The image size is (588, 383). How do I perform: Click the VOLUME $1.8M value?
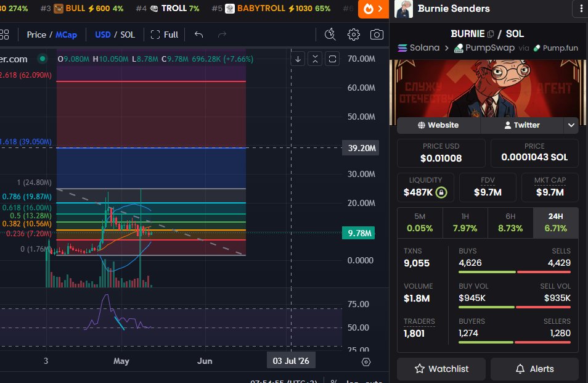[x=417, y=299]
